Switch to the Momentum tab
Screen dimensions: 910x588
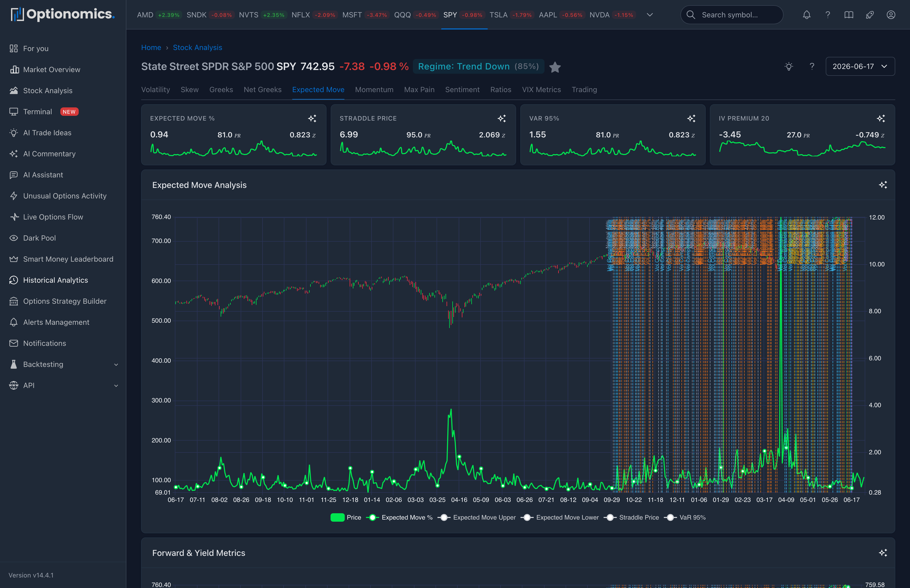374,89
